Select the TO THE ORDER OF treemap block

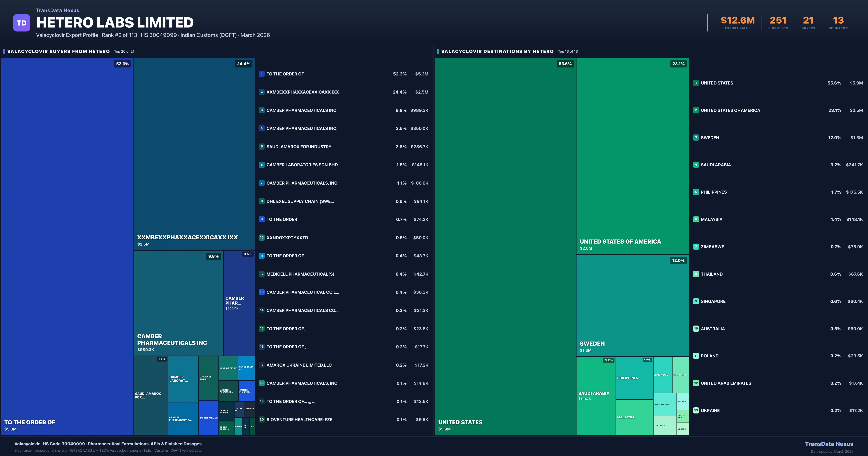(67, 246)
